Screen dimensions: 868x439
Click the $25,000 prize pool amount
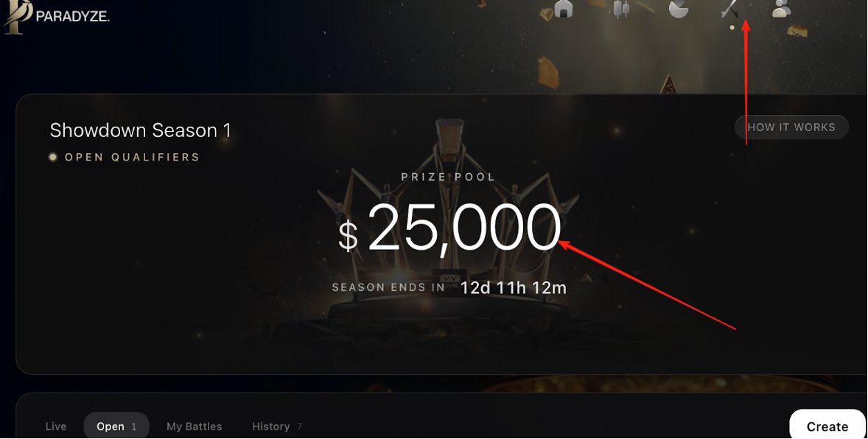[449, 228]
